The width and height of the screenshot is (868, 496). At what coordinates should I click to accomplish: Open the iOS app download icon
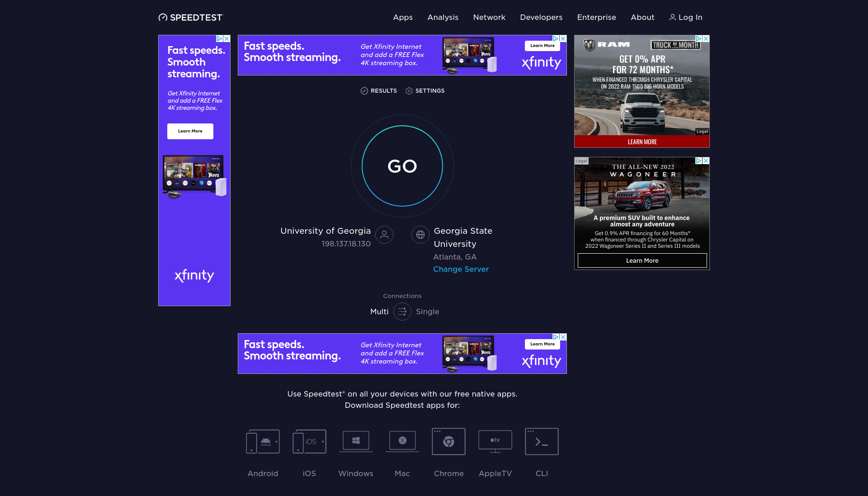pos(309,441)
